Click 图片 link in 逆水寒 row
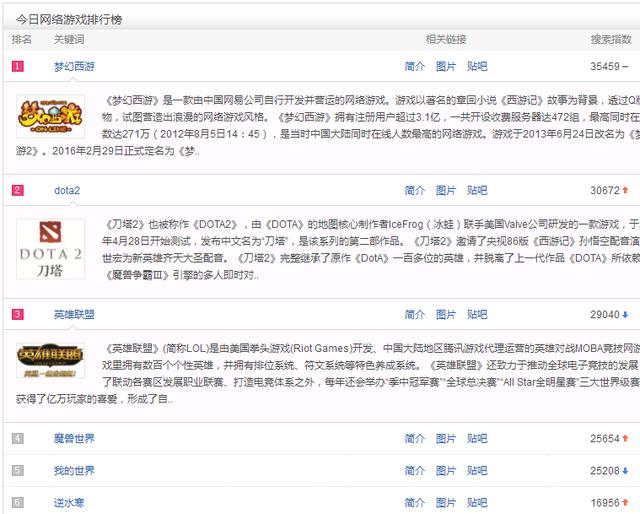The image size is (640, 514). [446, 503]
